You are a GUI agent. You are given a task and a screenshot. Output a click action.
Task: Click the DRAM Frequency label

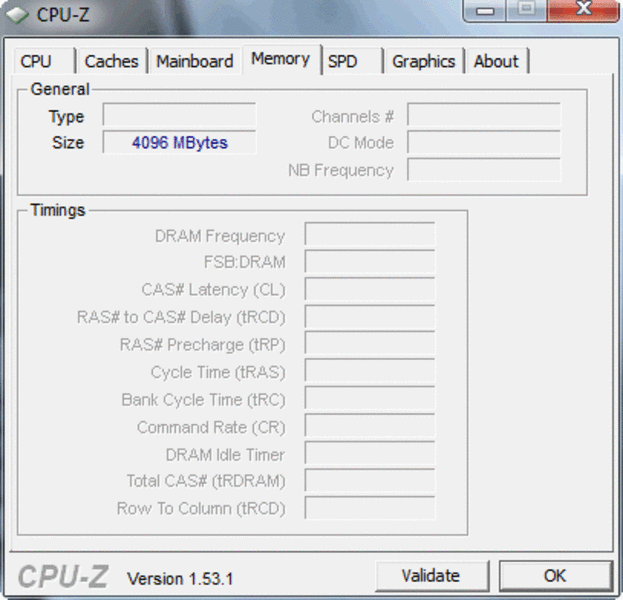[x=220, y=236]
